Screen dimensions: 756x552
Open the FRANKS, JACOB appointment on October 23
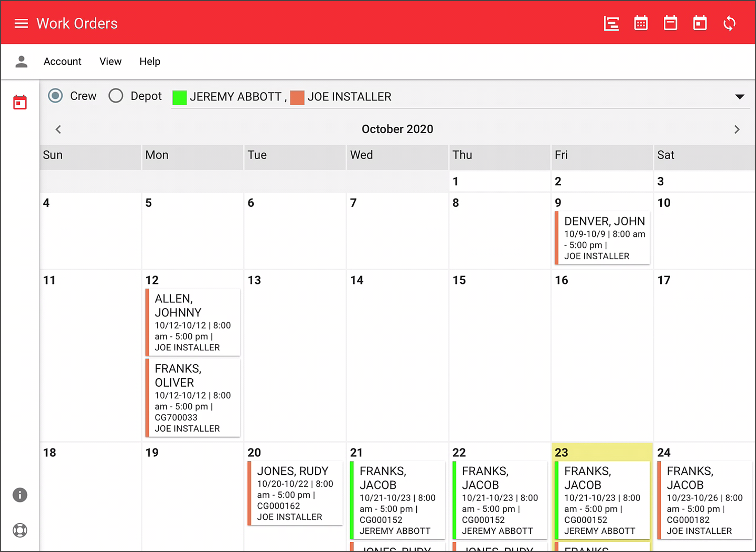click(602, 501)
